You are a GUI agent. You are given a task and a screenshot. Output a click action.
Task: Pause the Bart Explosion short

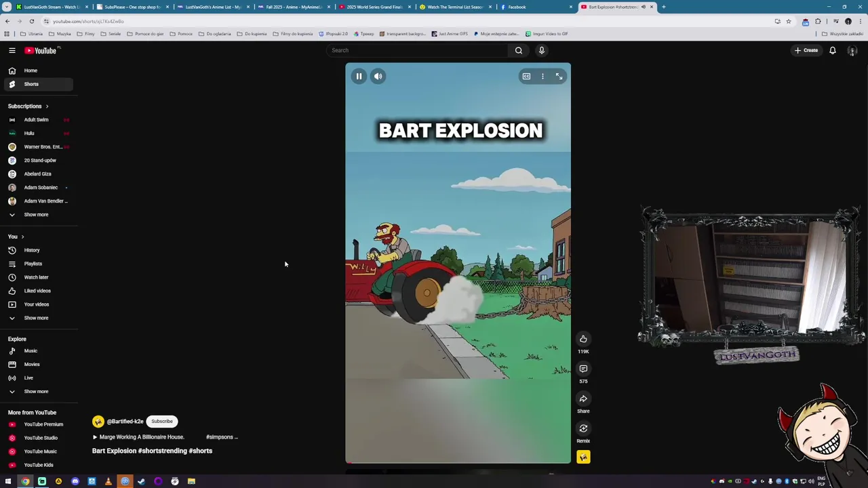pos(359,77)
